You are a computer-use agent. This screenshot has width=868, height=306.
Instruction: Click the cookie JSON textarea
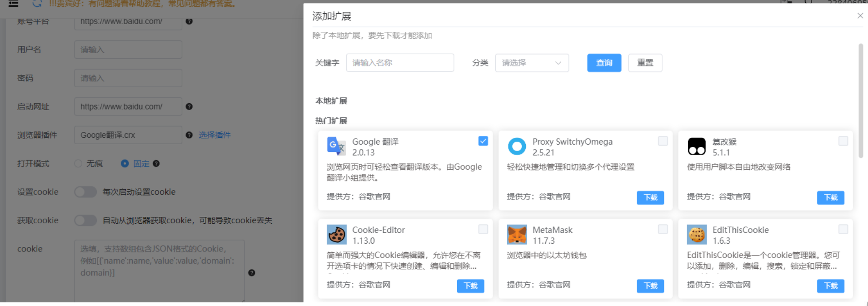click(160, 271)
